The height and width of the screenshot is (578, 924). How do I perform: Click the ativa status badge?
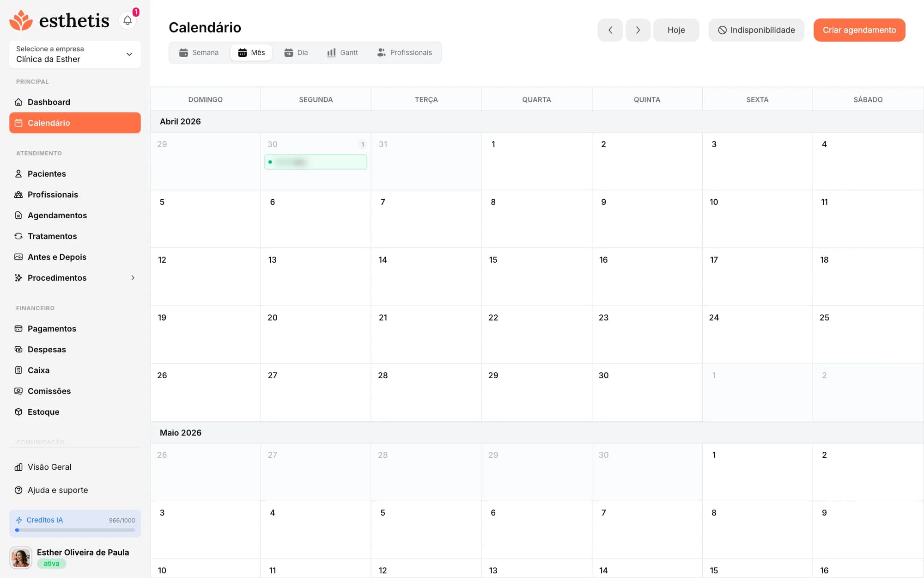point(51,564)
